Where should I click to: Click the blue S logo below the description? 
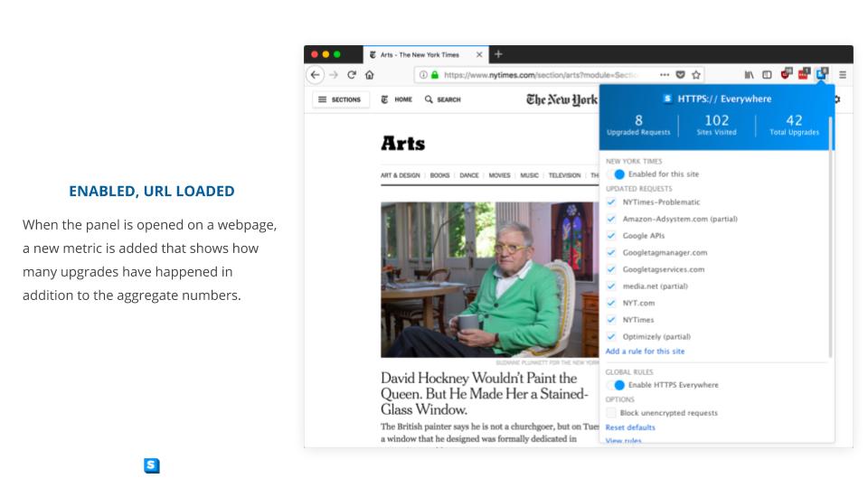click(x=152, y=466)
